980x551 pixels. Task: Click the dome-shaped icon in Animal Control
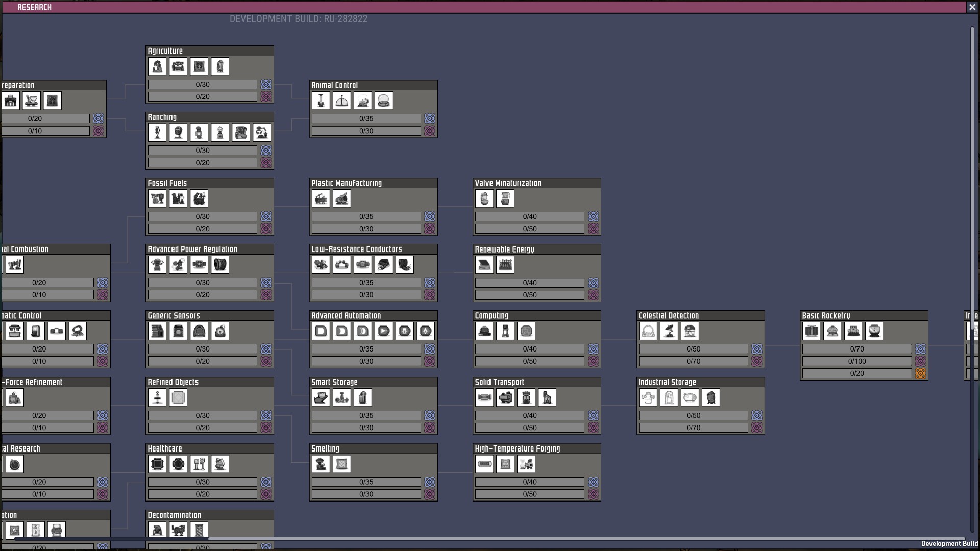[384, 101]
